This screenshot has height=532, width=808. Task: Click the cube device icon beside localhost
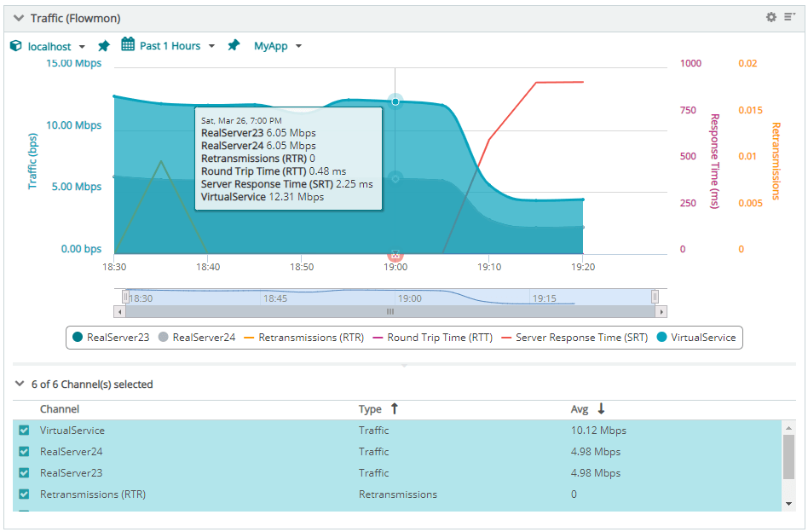point(15,46)
